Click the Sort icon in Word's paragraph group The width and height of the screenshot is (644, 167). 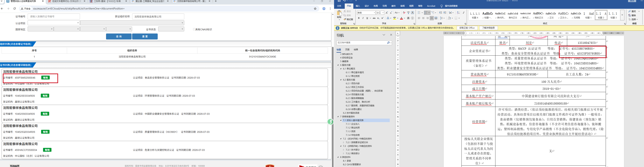pos(458,12)
